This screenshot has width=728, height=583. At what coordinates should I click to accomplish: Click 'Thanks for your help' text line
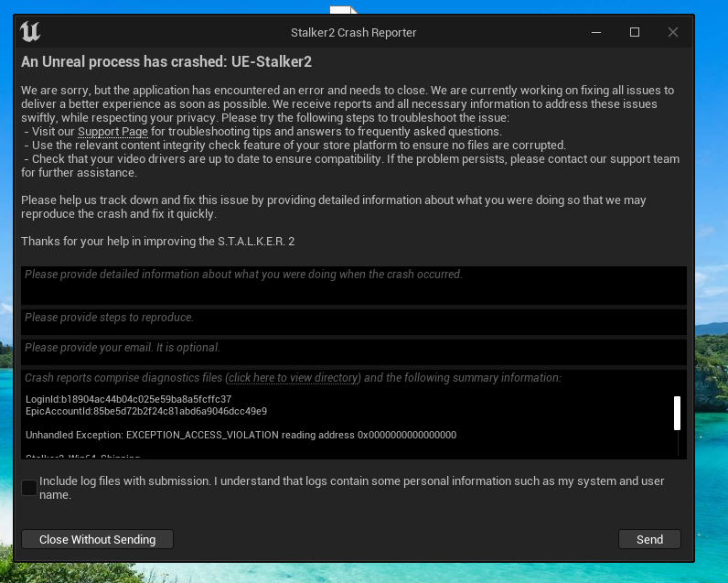[158, 241]
